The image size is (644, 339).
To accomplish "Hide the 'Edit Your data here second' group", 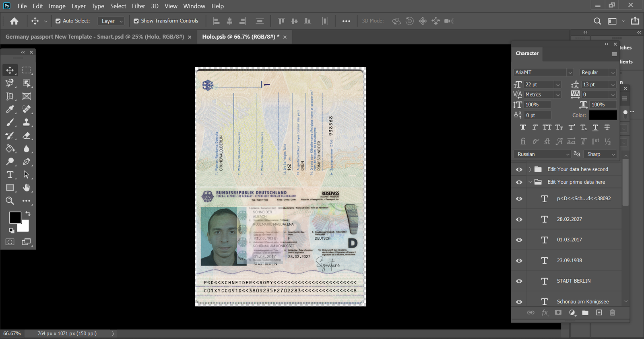I will [519, 169].
